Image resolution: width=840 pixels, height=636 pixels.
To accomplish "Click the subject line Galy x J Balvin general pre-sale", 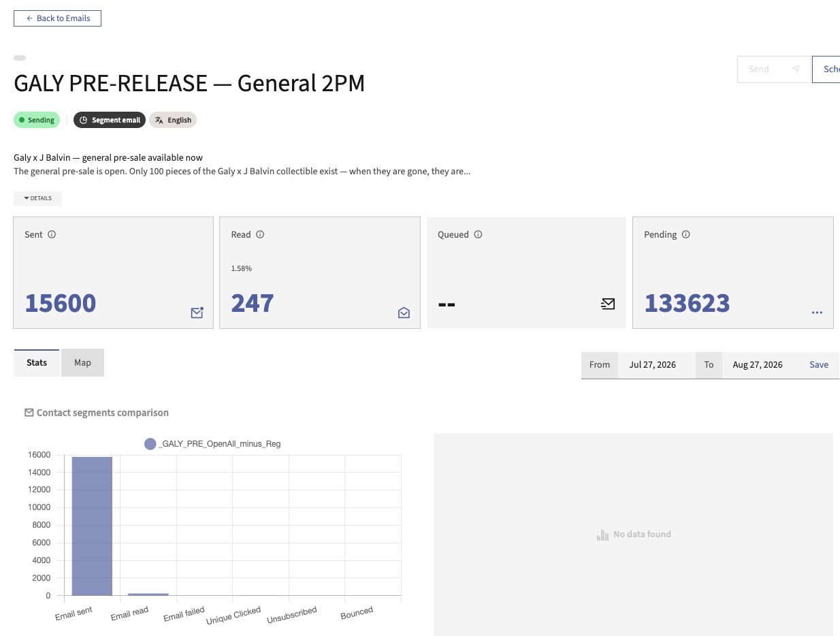I will pos(108,158).
